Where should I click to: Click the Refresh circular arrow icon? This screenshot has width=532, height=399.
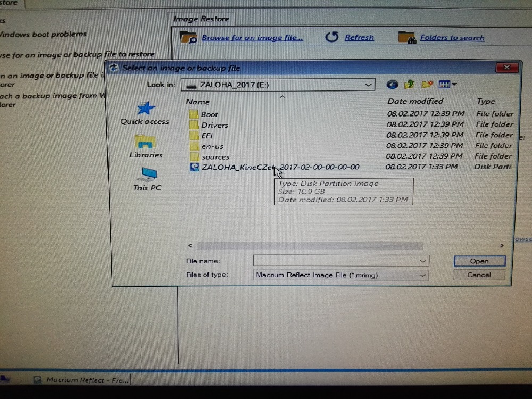[x=332, y=37]
